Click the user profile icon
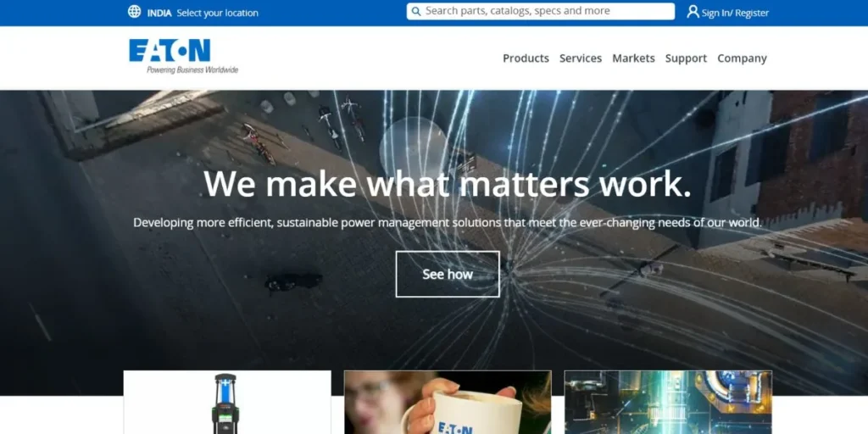The image size is (868, 434). pyautogui.click(x=693, y=12)
